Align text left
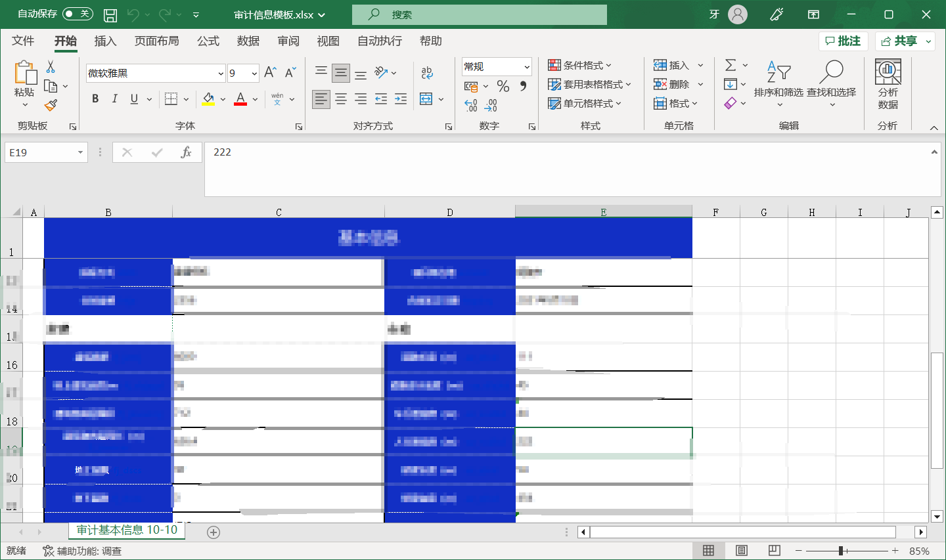 tap(321, 99)
